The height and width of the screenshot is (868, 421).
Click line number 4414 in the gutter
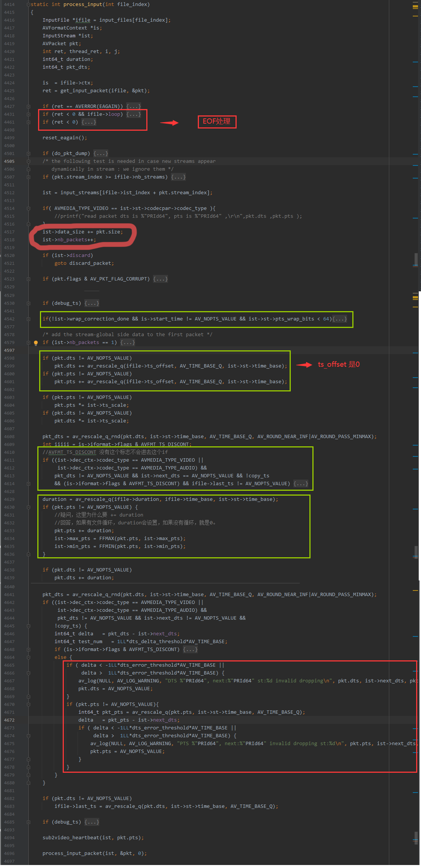pyautogui.click(x=9, y=4)
